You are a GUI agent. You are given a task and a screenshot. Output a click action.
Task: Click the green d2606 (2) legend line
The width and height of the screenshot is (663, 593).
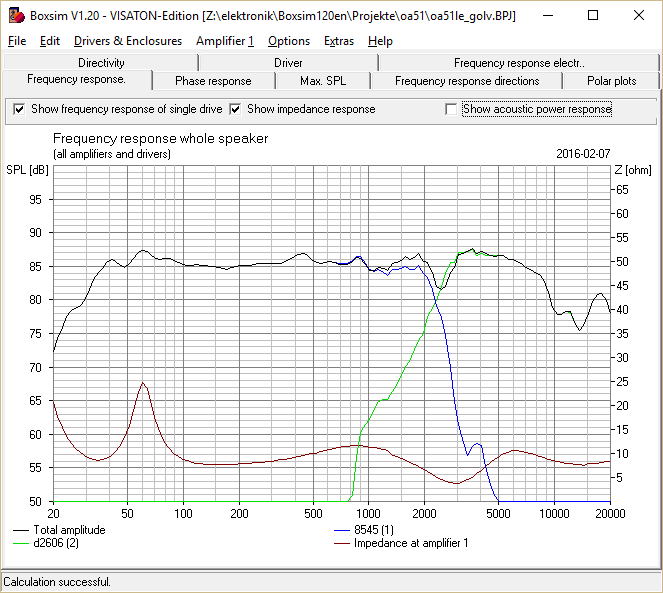[x=21, y=543]
